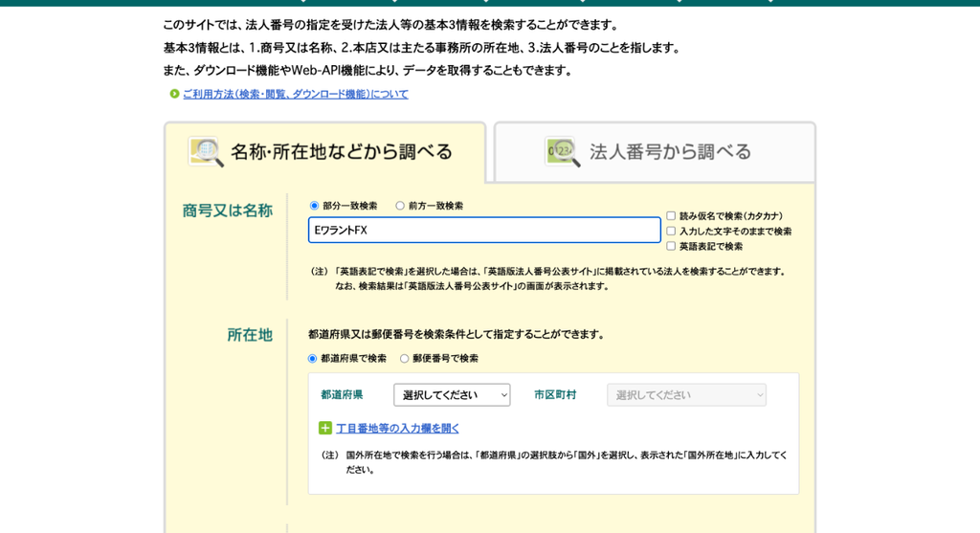Image resolution: width=980 pixels, height=533 pixels.
Task: Switch to 名称・所在地などから調べる tab
Action: 325,152
